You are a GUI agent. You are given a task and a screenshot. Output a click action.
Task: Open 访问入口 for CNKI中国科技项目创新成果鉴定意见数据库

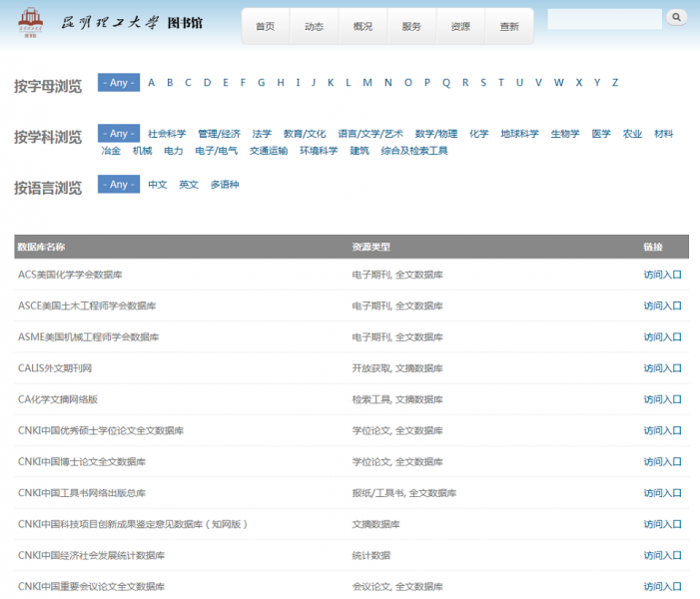coord(662,524)
